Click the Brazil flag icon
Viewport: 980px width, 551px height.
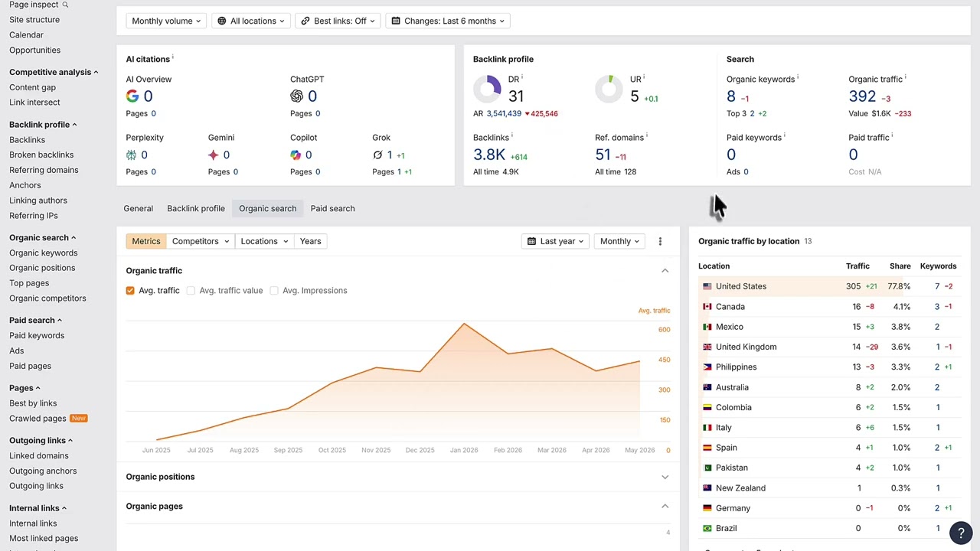pos(707,528)
